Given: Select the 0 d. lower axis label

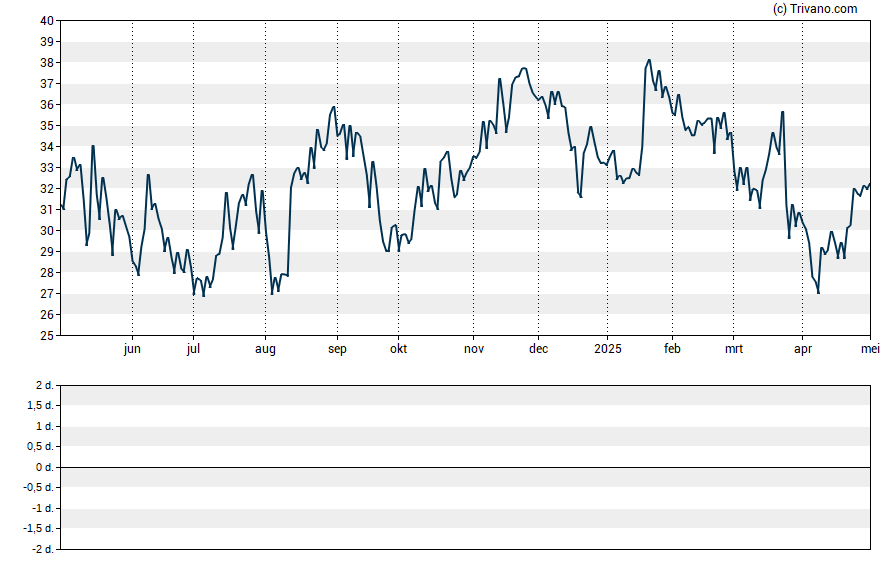Looking at the screenshot, I should click(44, 467).
